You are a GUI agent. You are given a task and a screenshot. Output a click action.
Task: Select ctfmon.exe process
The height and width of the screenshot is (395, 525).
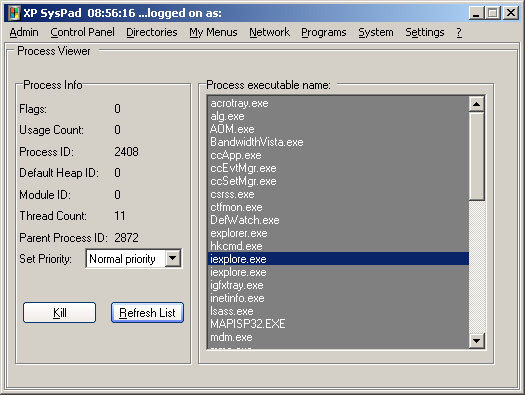point(338,207)
